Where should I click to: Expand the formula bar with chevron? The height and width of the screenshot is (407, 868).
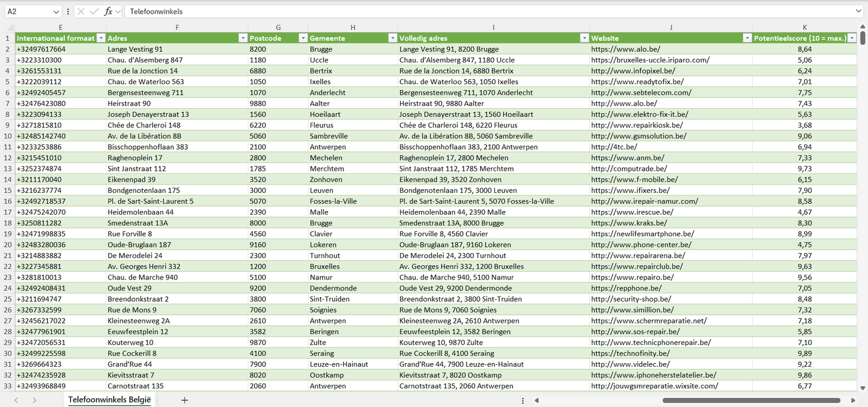tap(858, 11)
